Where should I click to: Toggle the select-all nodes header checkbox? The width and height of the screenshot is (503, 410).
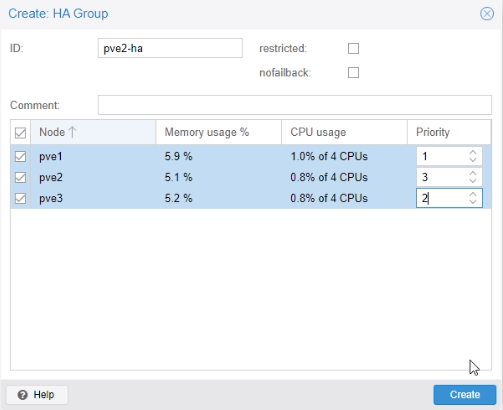coord(20,133)
